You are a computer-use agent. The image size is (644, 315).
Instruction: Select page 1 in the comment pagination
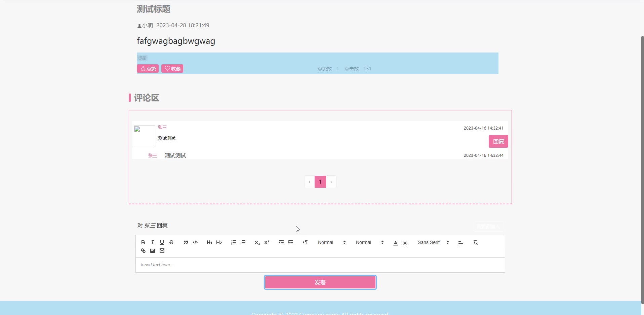(320, 182)
